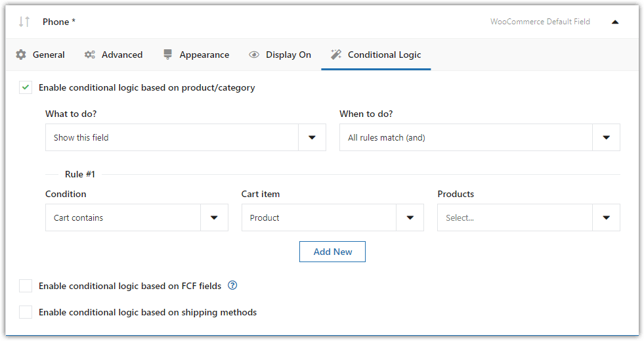Click the Conditional Logic magic wand icon

pyautogui.click(x=336, y=55)
